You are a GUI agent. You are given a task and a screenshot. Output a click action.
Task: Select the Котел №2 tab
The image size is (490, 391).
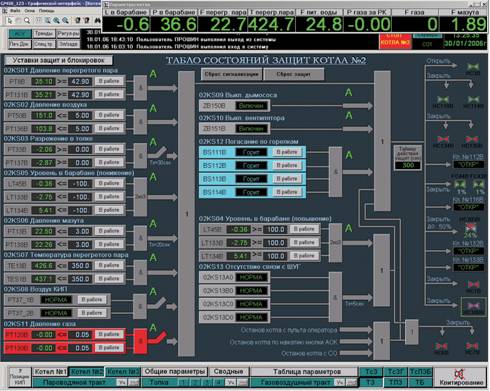click(87, 371)
